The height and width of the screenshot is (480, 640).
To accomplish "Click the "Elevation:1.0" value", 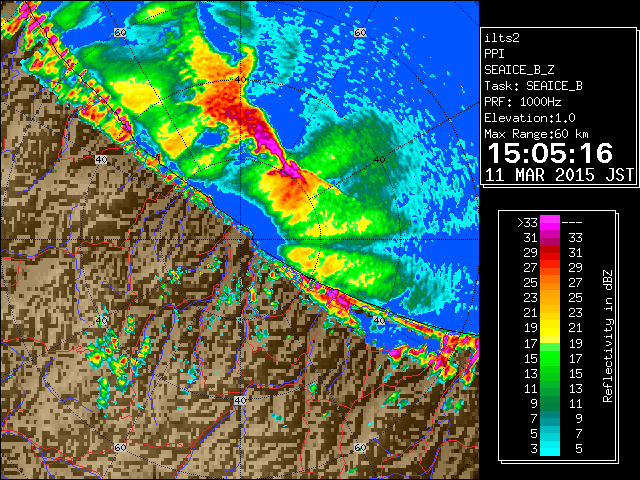I will click(530, 118).
